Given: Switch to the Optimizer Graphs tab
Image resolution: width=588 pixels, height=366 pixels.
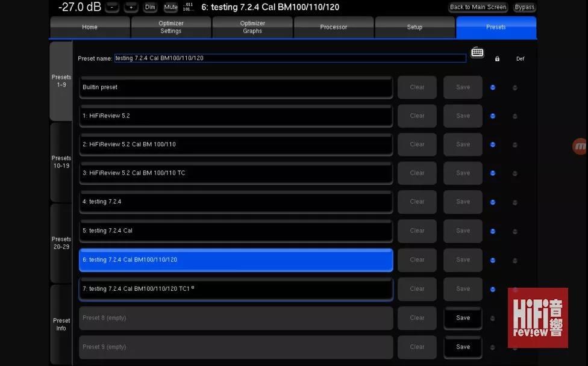Looking at the screenshot, I should click(x=252, y=27).
